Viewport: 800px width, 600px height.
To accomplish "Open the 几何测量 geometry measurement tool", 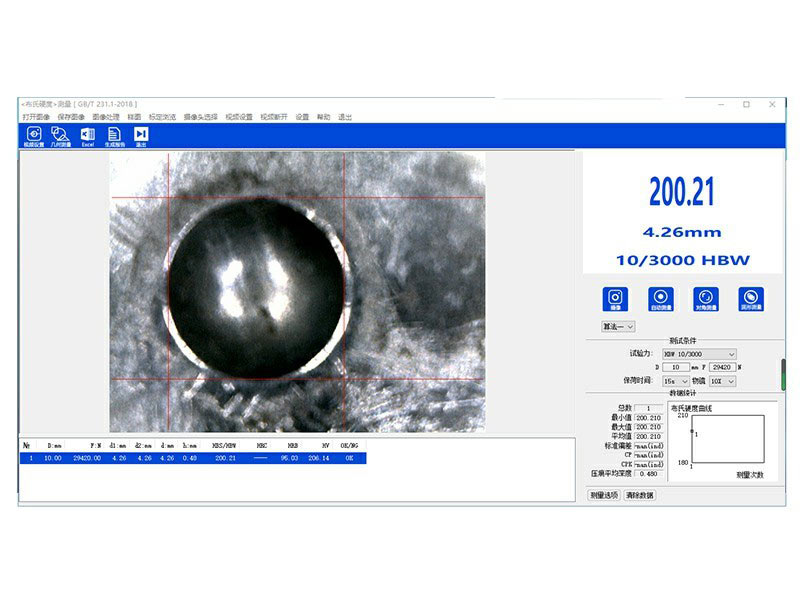I will [x=60, y=135].
